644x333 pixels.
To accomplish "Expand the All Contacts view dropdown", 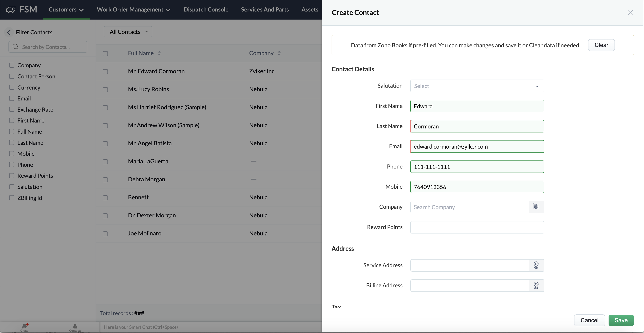I will tap(128, 32).
